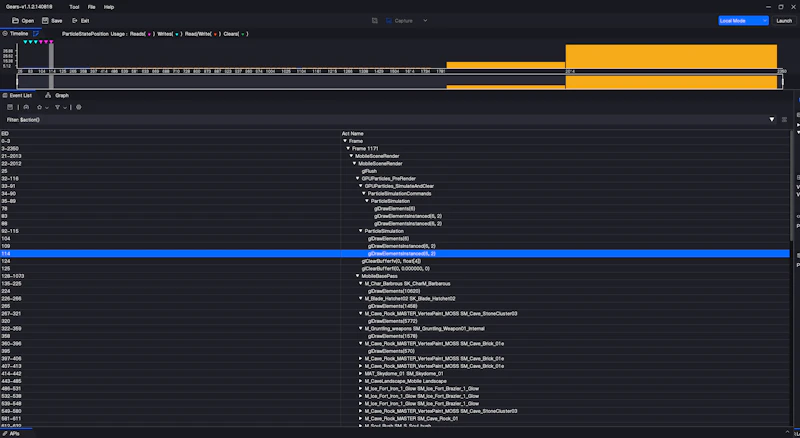
Task: Click the Graph tab hierarchy icon
Action: click(x=48, y=95)
